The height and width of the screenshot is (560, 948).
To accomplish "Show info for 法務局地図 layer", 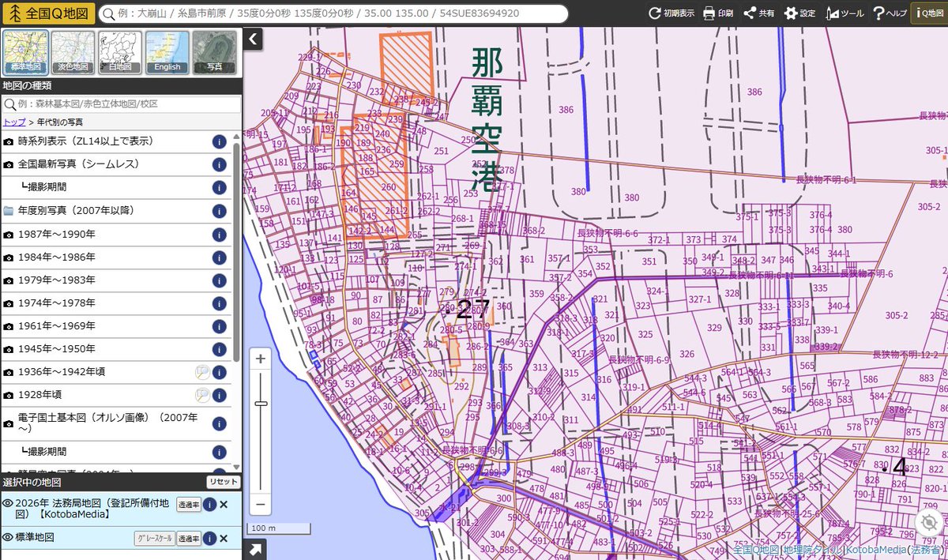I will [209, 505].
